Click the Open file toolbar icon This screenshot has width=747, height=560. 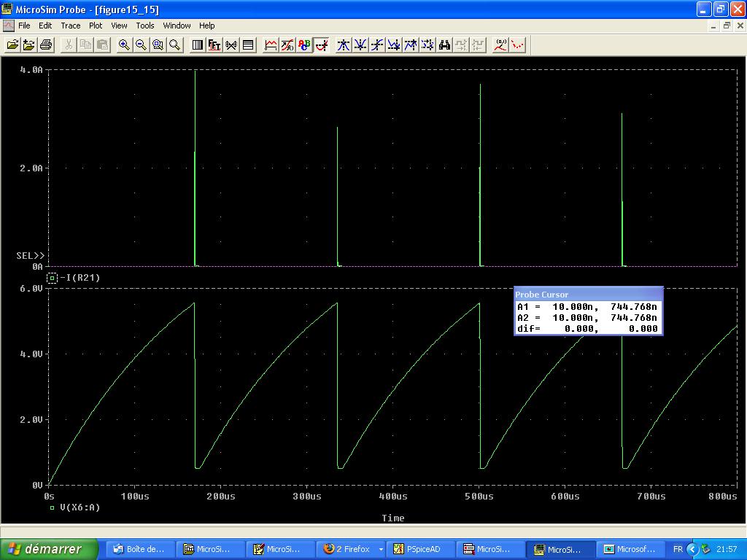12,45
